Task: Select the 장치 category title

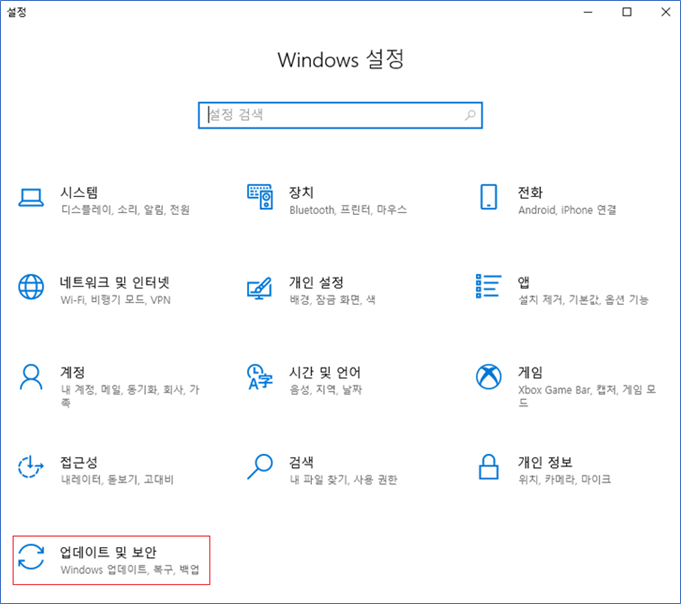Action: pos(301,192)
